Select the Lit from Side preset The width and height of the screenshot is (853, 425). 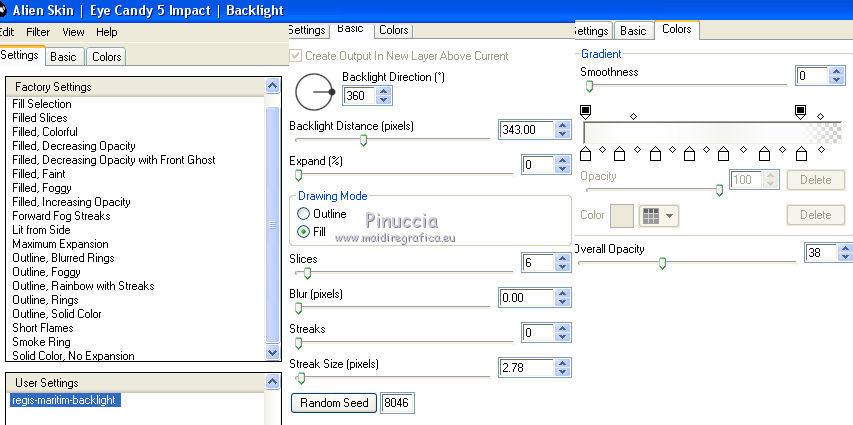click(41, 230)
